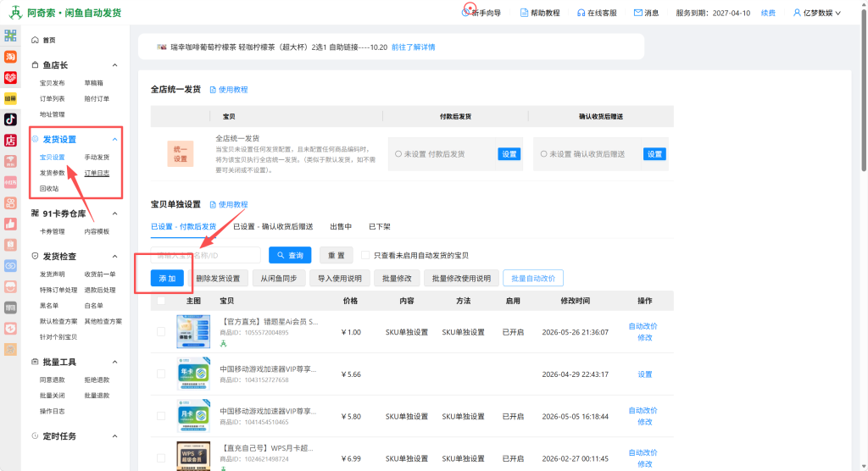Click the thumbs-up icon in left rail
The height and width of the screenshot is (471, 868).
(x=10, y=224)
